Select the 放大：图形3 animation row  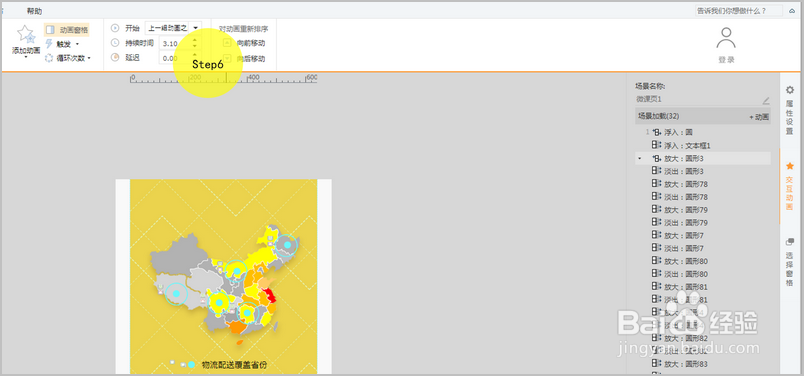point(703,159)
